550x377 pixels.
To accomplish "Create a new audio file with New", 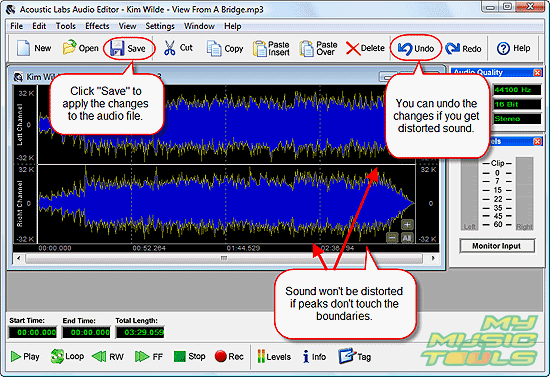I will (x=34, y=48).
